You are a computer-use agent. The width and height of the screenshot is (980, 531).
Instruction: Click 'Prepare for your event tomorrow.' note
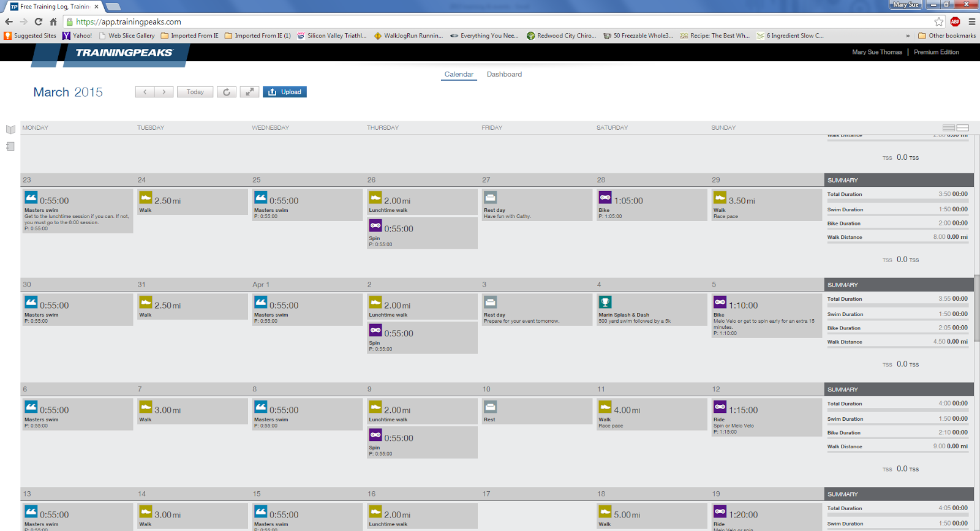coord(521,321)
